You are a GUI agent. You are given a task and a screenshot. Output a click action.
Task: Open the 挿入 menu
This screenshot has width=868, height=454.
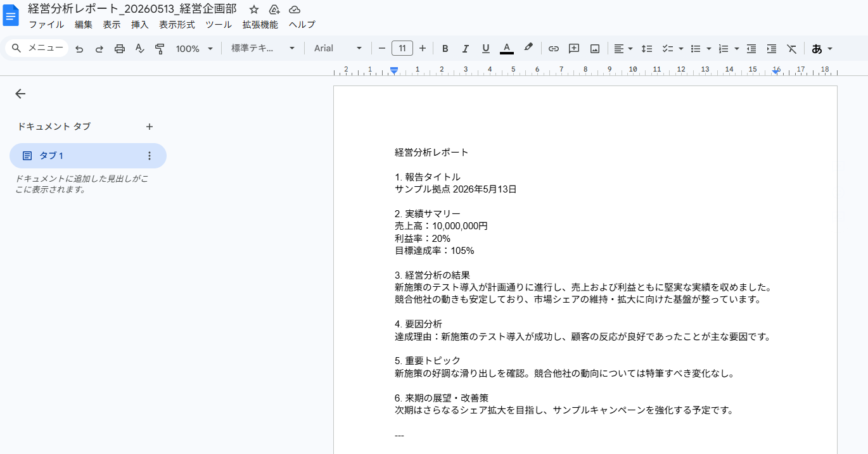click(x=139, y=25)
